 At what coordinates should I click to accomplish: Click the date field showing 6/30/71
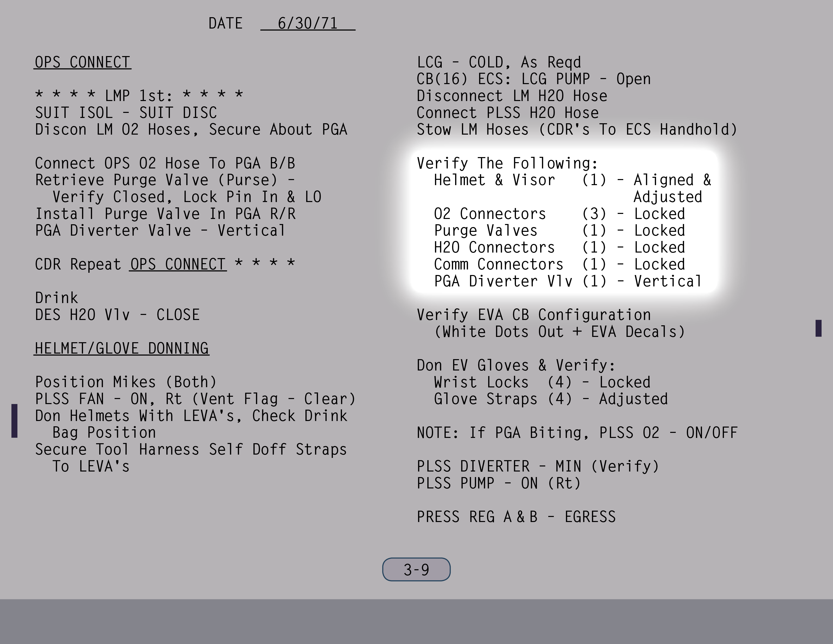pyautogui.click(x=307, y=23)
